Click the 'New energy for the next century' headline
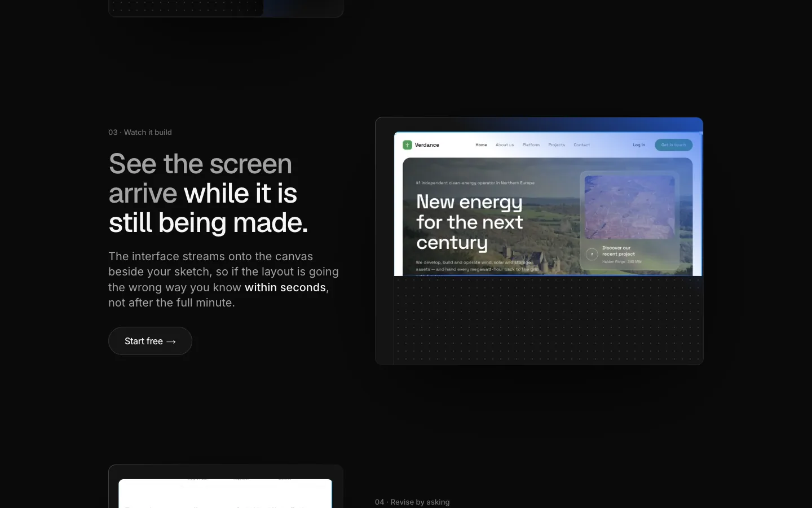 [x=470, y=222]
